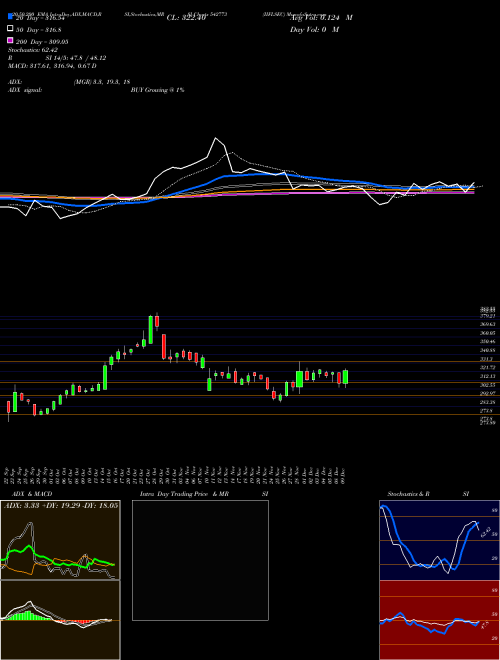Screen dimensions: 500x660
Task: Click the large red candle after the peak
Action: (164, 346)
